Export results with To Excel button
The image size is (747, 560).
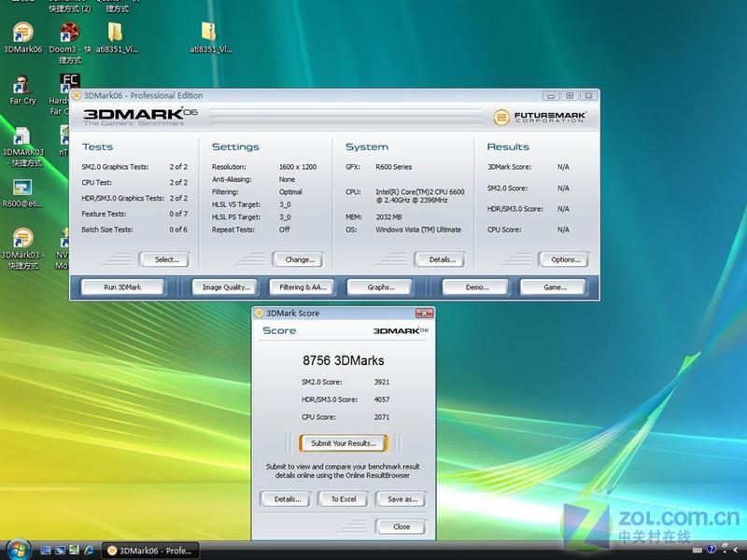(343, 499)
